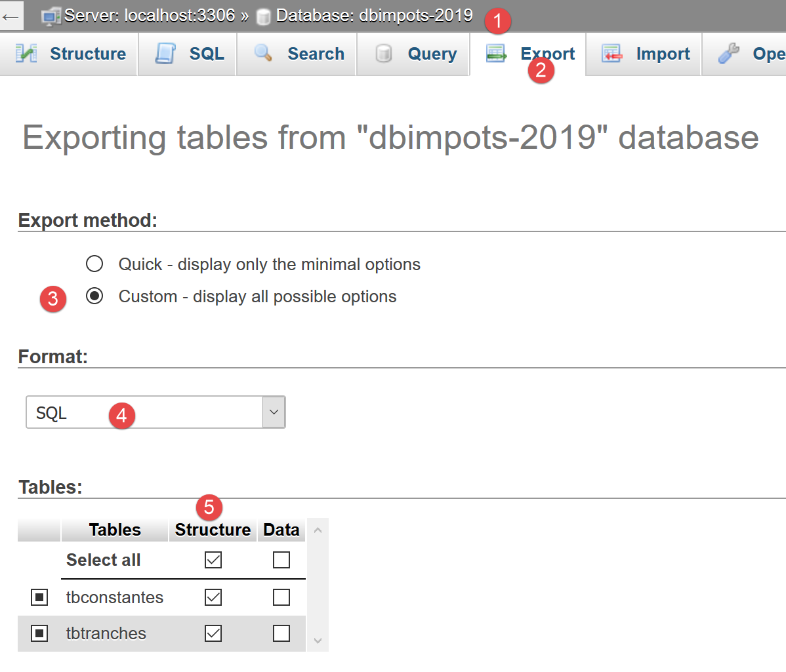This screenshot has height=672, width=786.
Task: Click Server: localhost:3306 breadcrumb link
Action: coord(149,16)
